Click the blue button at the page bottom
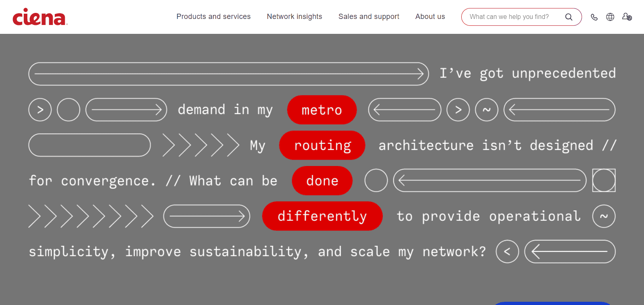 coord(552,303)
